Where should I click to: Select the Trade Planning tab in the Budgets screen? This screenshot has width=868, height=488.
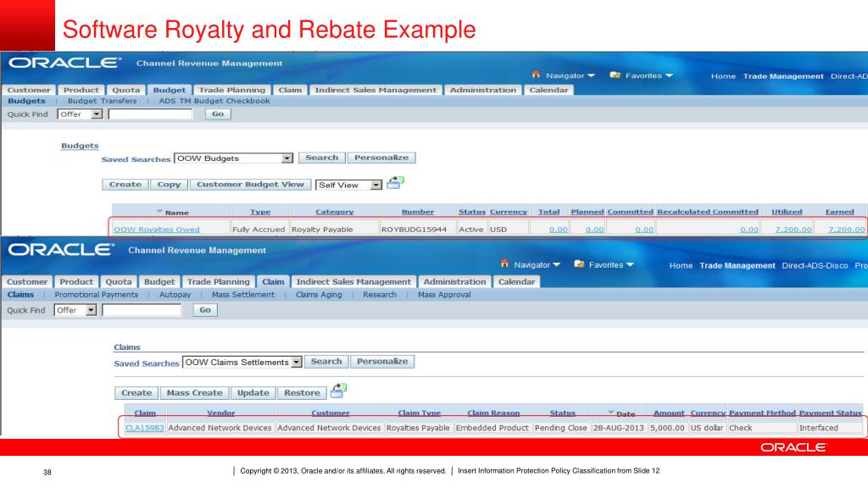pos(232,90)
